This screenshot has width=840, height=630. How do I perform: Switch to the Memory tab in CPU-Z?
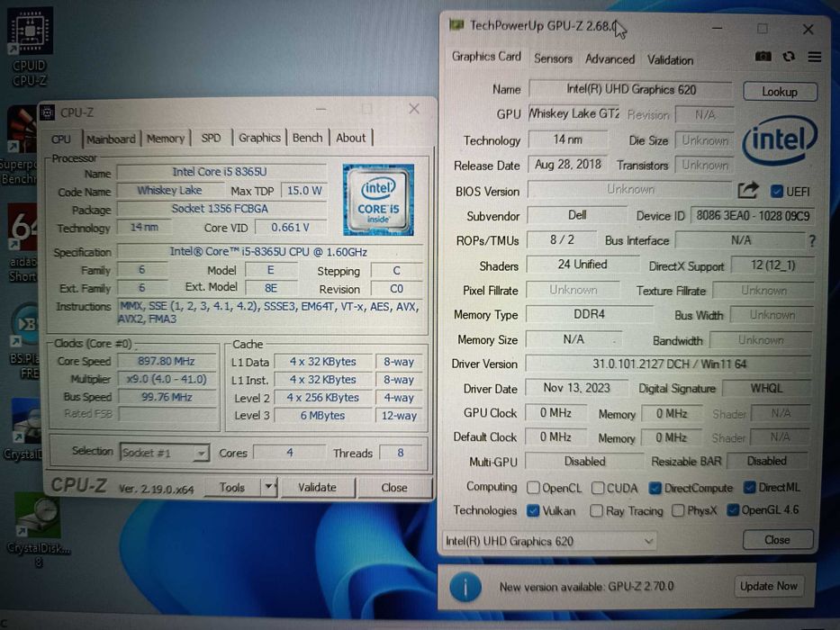coord(166,139)
